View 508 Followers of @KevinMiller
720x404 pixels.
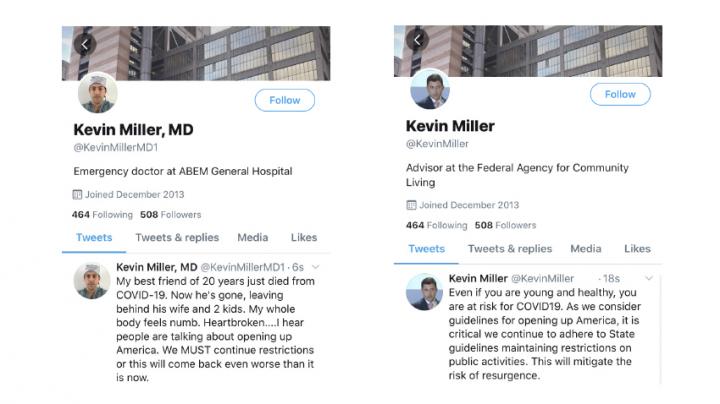tap(498, 225)
